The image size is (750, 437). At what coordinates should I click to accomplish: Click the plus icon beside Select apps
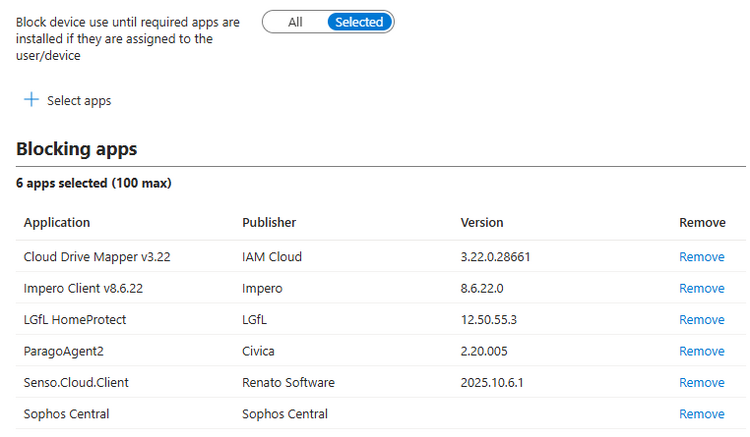click(31, 99)
